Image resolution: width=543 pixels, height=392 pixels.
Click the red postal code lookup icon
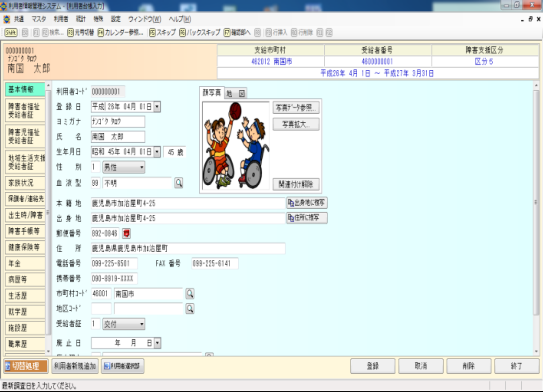126,233
